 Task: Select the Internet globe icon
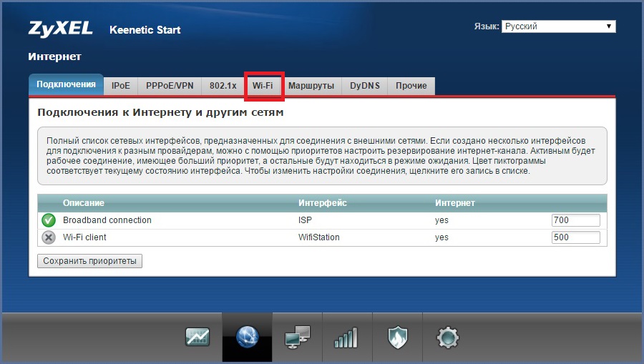click(x=247, y=338)
